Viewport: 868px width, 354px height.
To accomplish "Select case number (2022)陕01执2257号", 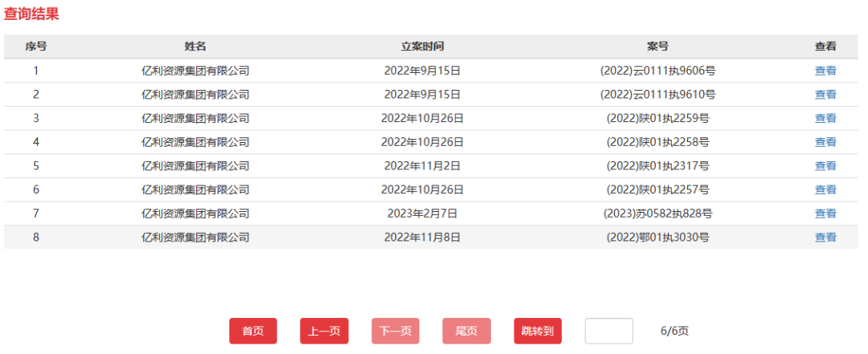I will (657, 189).
